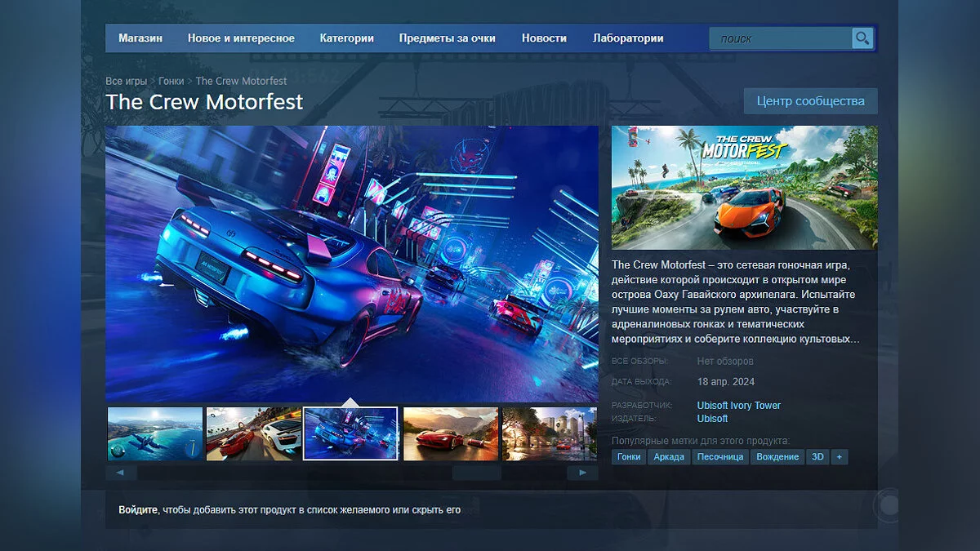Click the Нет обзоров reviews text

click(725, 361)
